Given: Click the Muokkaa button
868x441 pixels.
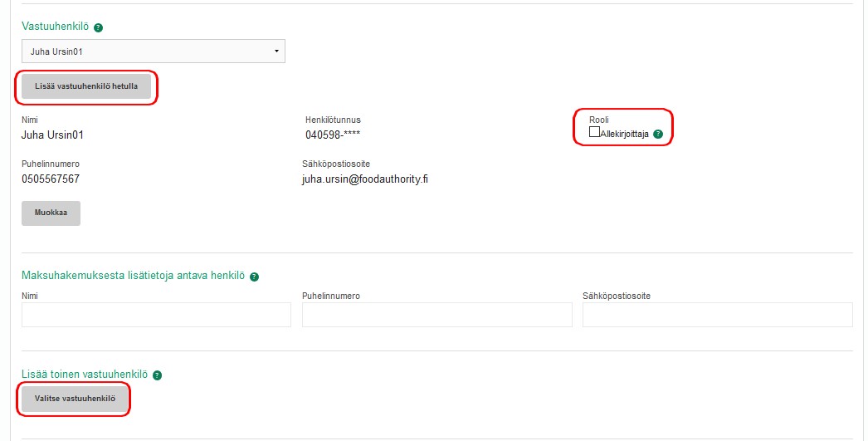Looking at the screenshot, I should click(x=51, y=213).
